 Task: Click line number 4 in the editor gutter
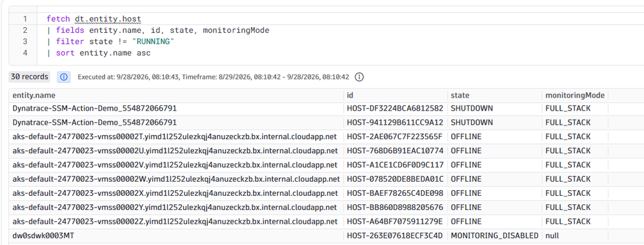pyautogui.click(x=25, y=53)
